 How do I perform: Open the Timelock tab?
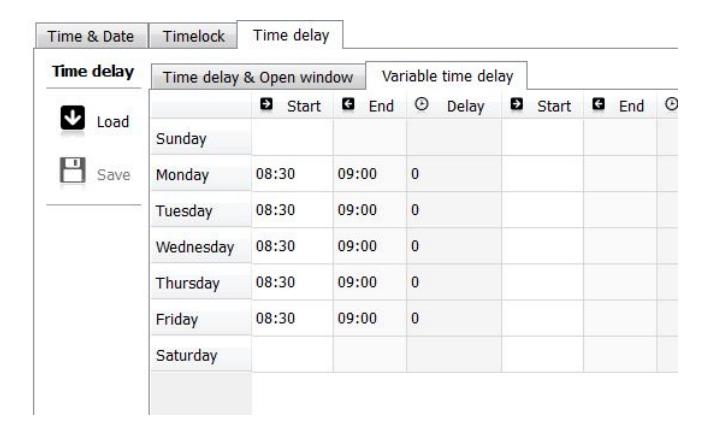[193, 36]
